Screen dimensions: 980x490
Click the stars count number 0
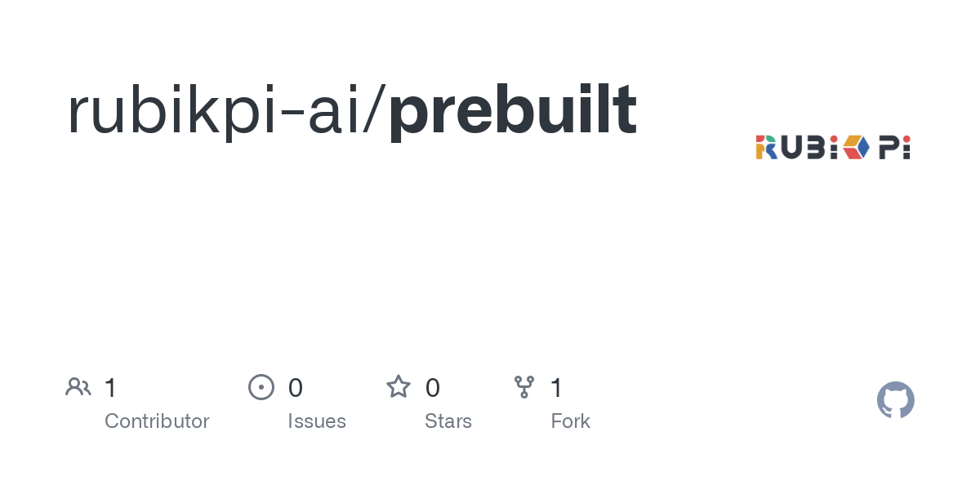(x=433, y=388)
